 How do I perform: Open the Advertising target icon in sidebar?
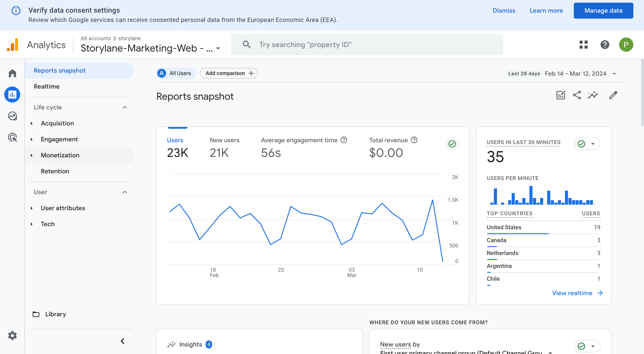click(x=12, y=137)
